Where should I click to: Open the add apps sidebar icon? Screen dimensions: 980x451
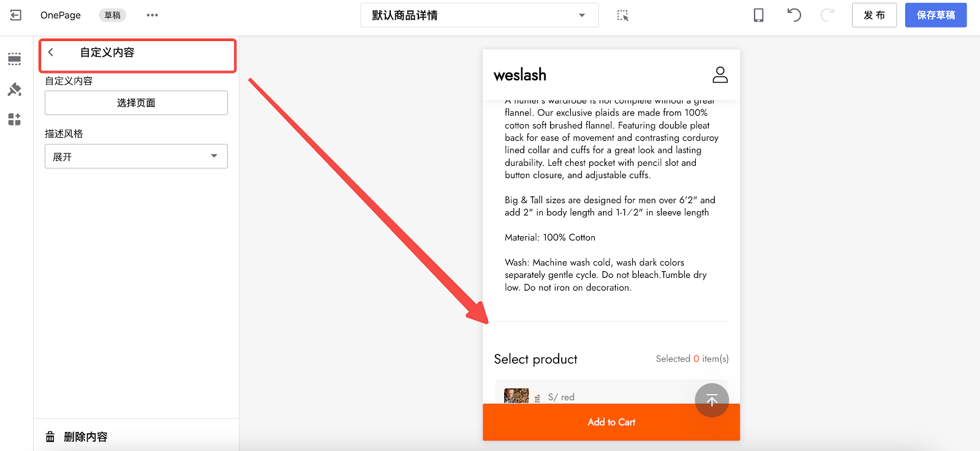[x=15, y=119]
